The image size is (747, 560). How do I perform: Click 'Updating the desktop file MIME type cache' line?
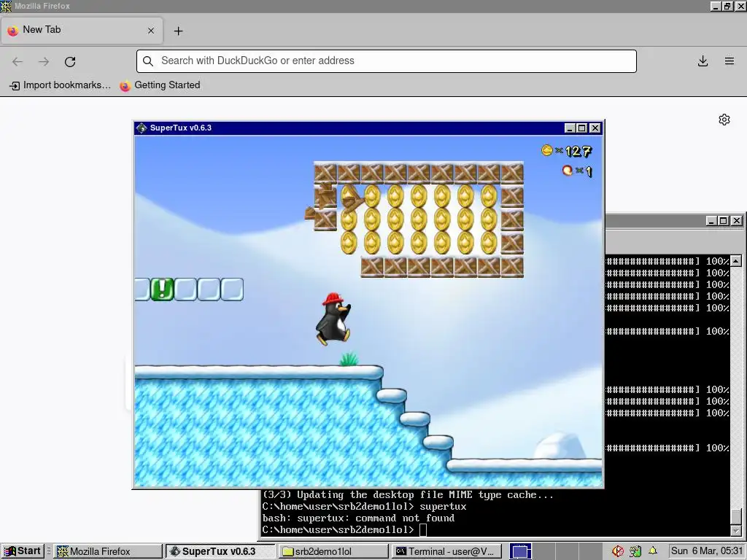408,495
